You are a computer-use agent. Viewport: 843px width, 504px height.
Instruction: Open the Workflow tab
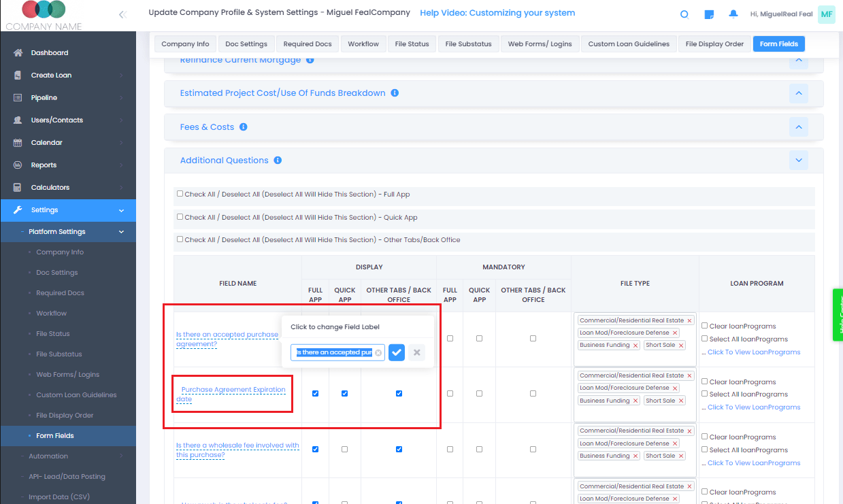pyautogui.click(x=363, y=44)
